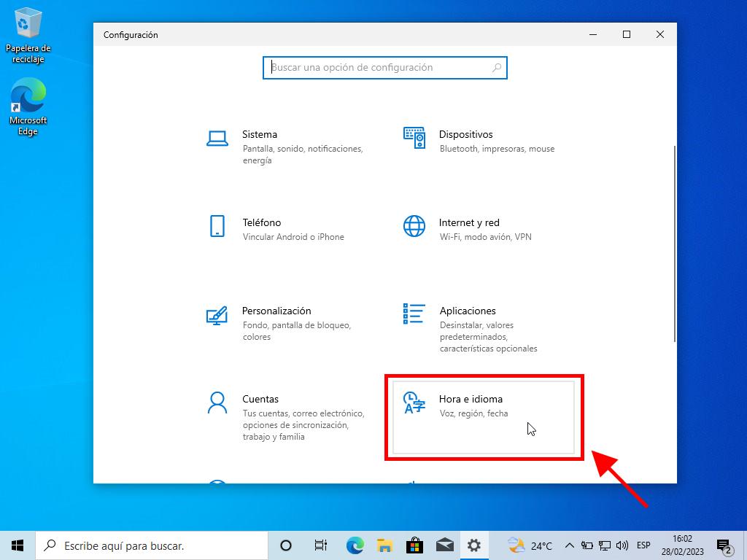
Task: Open the Aplicaciones list icon
Action: tap(414, 314)
